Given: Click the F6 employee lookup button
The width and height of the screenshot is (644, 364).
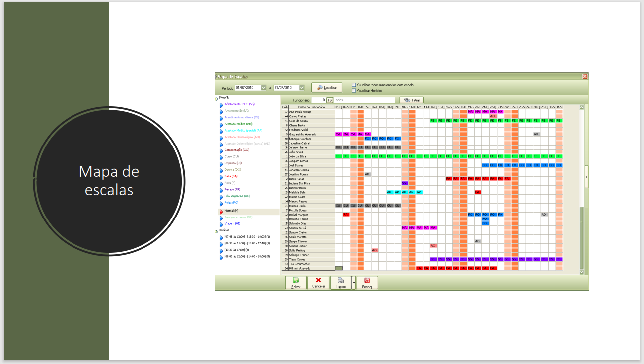Looking at the screenshot, I should [x=329, y=100].
